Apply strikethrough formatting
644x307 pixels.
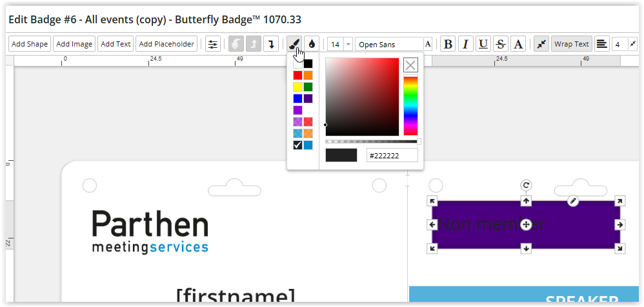point(500,44)
